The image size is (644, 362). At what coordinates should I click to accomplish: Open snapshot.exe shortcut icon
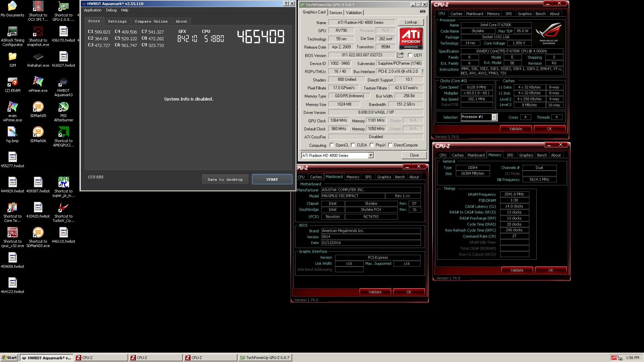[38, 36]
